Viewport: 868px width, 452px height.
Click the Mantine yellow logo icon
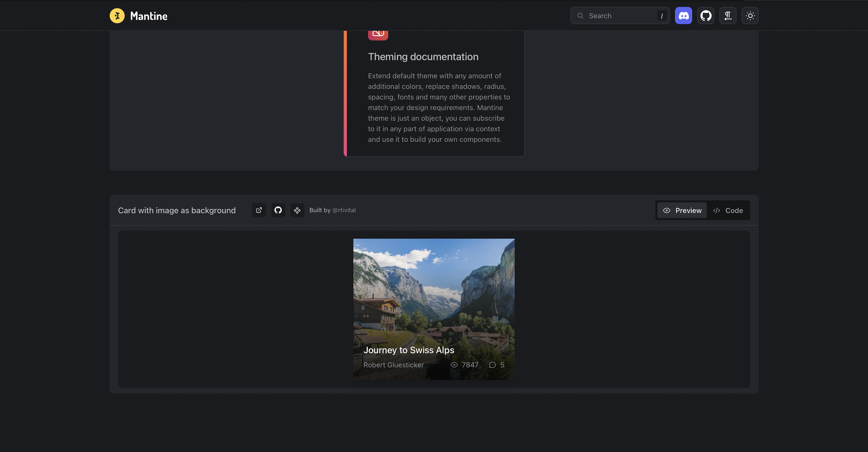click(117, 16)
